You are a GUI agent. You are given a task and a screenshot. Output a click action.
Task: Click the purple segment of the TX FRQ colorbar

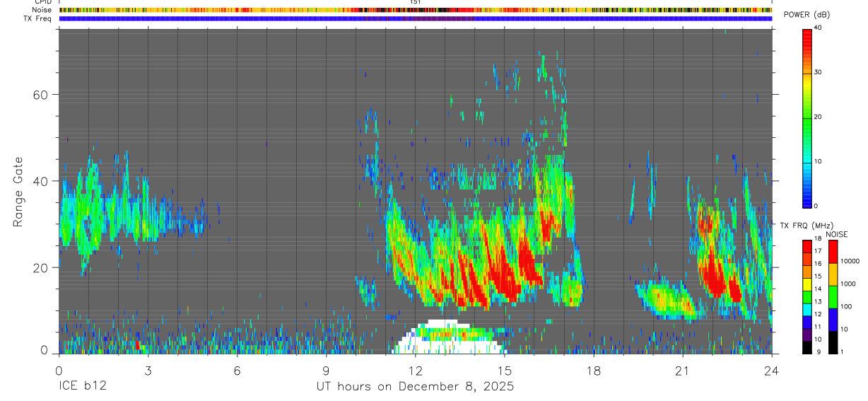pos(807,335)
